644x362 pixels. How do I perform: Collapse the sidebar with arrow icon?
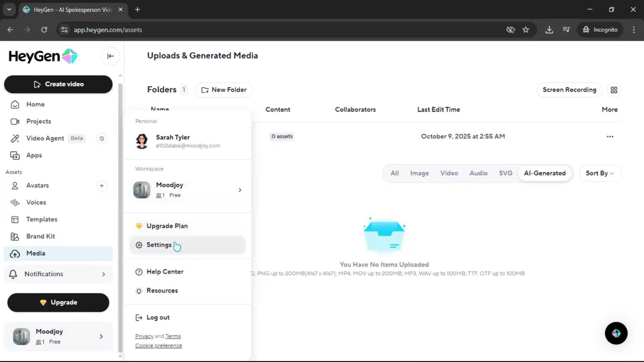110,56
